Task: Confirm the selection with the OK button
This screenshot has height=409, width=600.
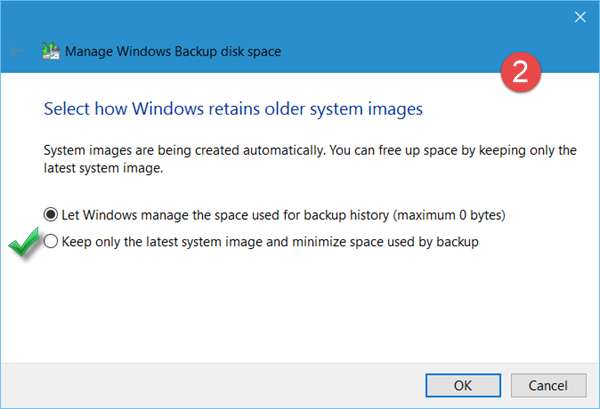Action: (462, 384)
